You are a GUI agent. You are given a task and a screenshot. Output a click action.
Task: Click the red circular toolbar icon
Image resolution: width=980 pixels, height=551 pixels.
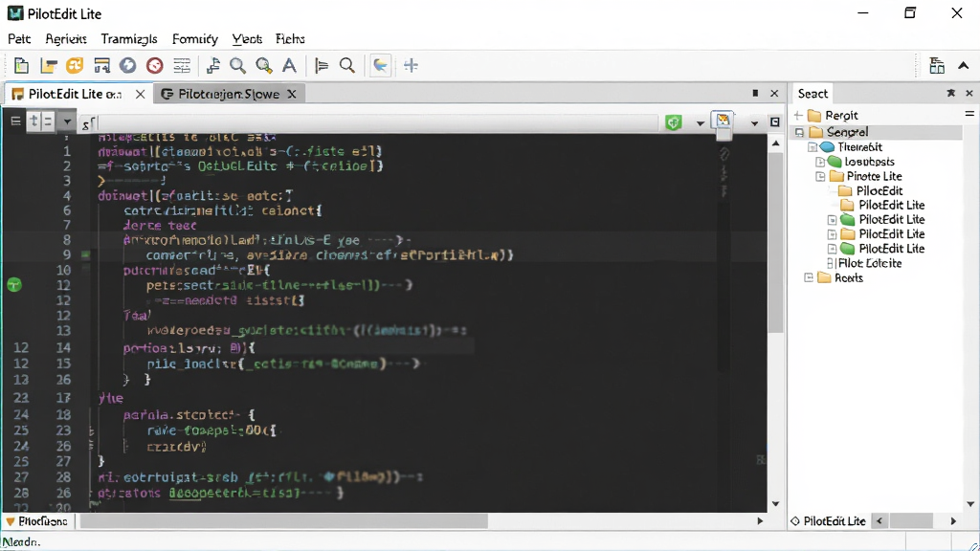coord(154,66)
